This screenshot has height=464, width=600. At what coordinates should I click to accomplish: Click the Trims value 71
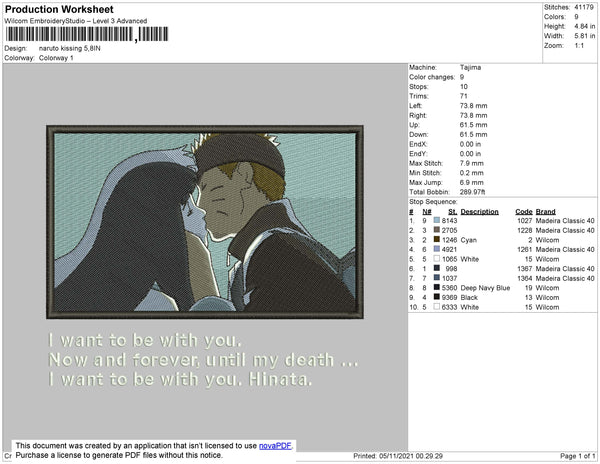pos(463,96)
